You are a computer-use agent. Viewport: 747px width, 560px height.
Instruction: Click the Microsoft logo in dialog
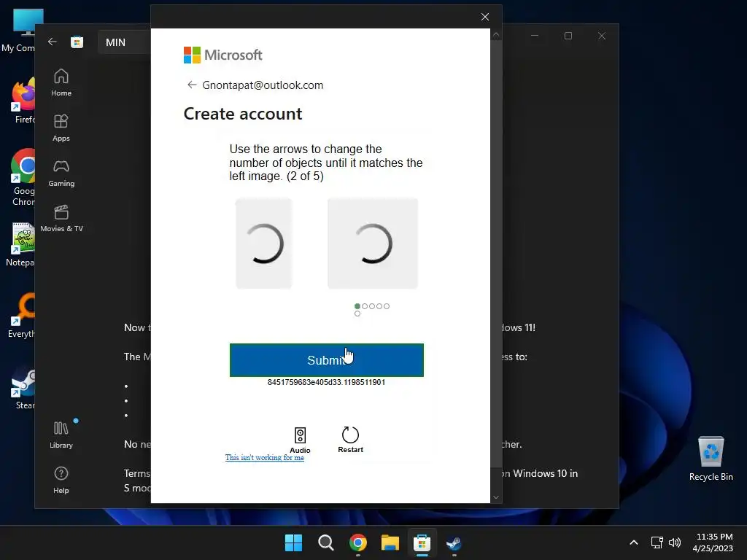[x=223, y=55]
